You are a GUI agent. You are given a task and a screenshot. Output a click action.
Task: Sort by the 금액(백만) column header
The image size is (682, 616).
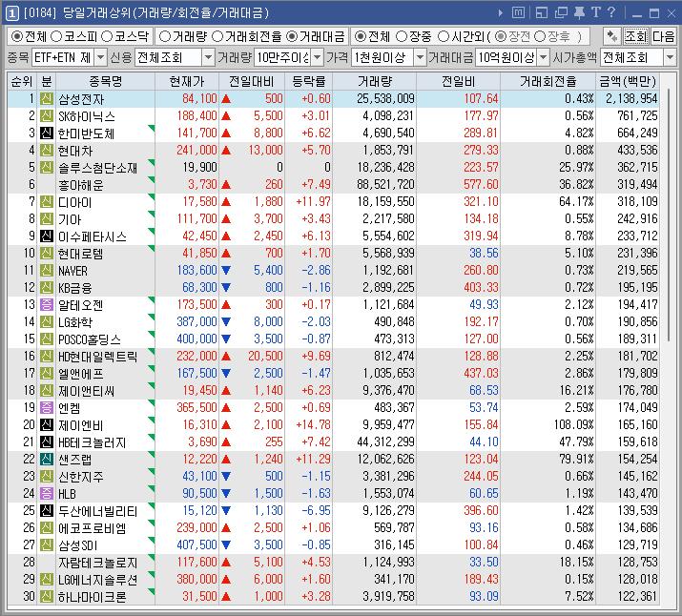628,81
